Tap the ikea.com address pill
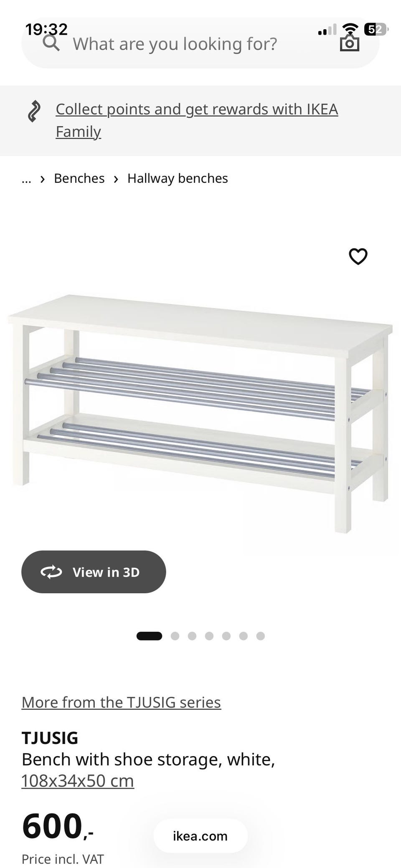Screen dimensions: 401x868 (x=200, y=836)
